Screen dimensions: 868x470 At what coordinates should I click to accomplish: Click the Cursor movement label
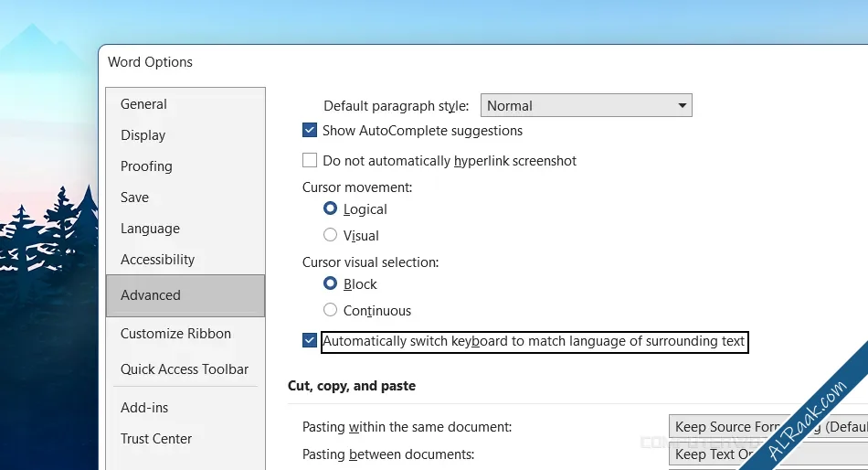(357, 187)
